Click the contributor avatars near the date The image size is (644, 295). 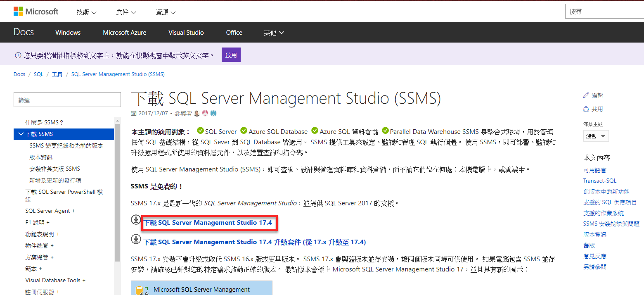[x=205, y=113]
